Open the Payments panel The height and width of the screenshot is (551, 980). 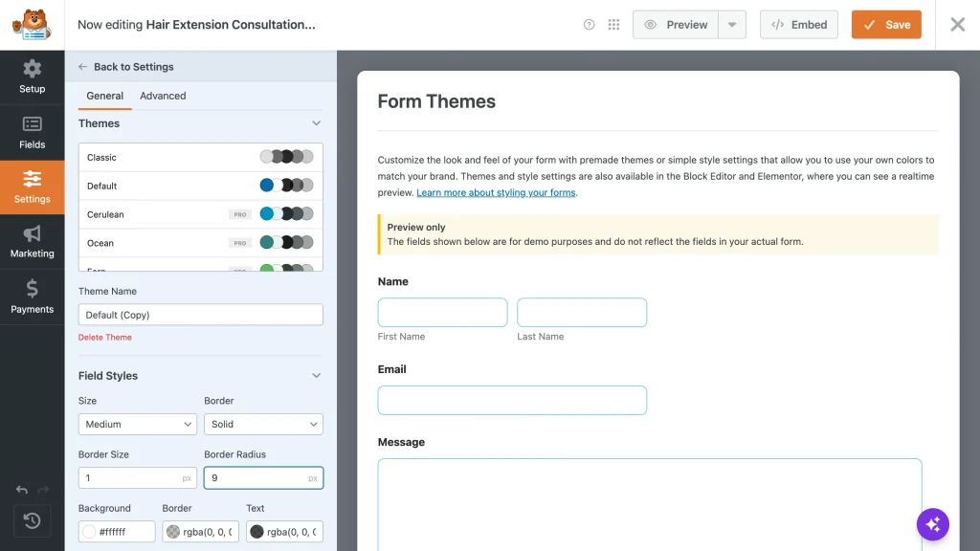(x=32, y=297)
